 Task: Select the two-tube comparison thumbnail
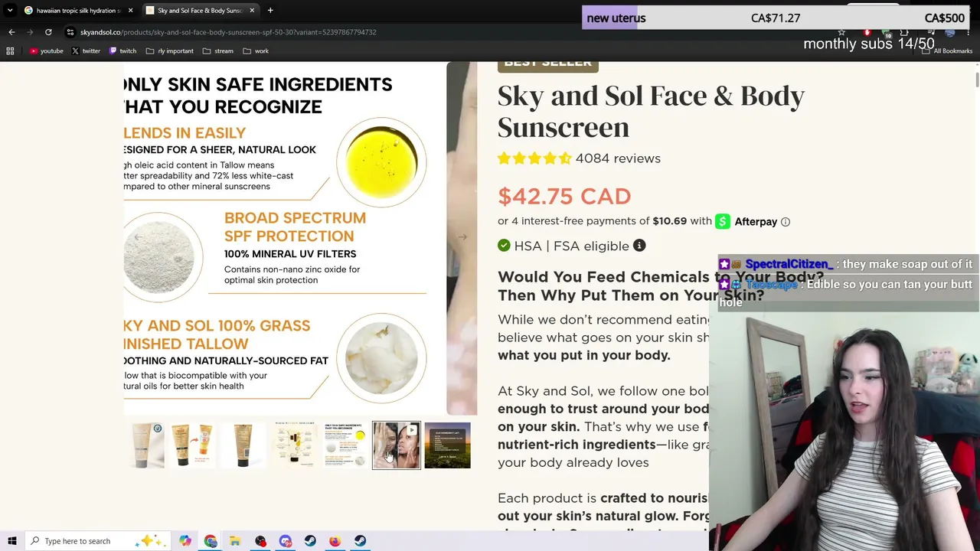[x=192, y=445]
